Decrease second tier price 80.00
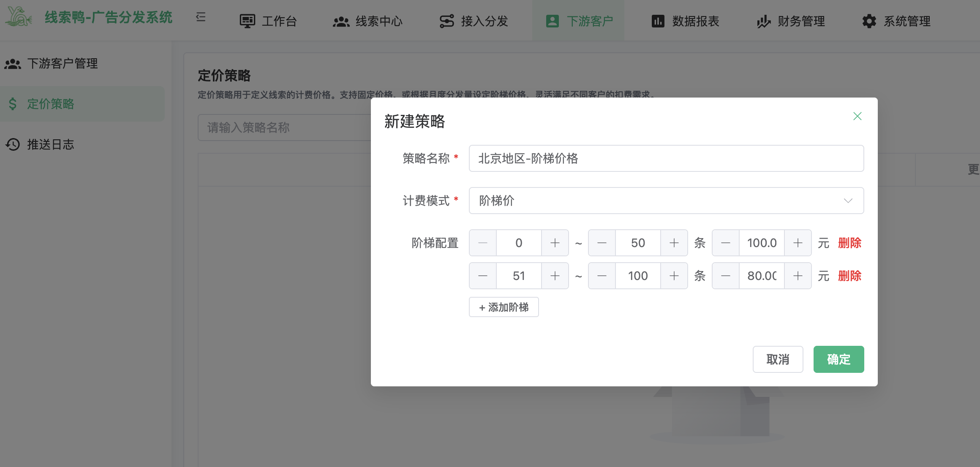The height and width of the screenshot is (467, 980). coord(726,276)
